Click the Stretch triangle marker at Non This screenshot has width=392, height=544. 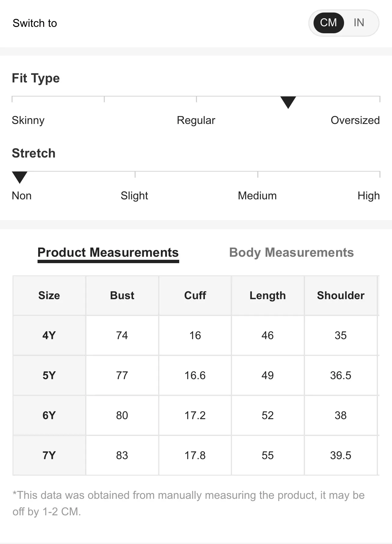tap(20, 177)
